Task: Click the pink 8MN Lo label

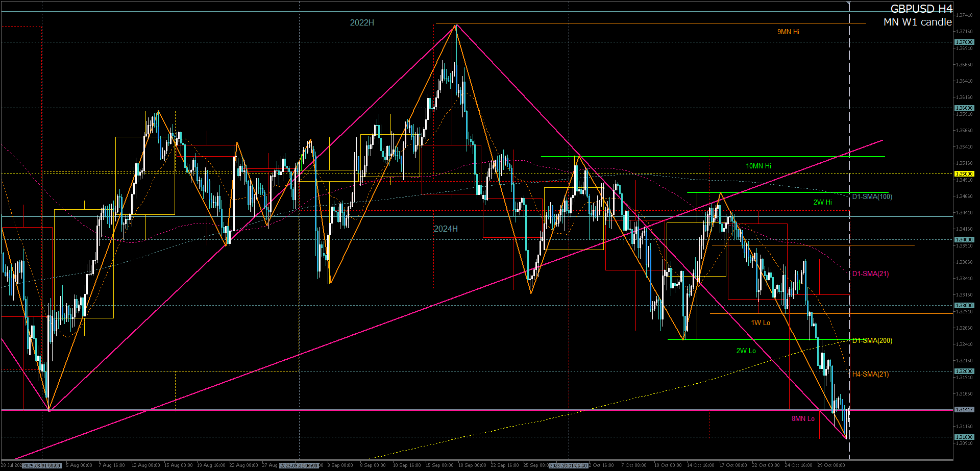Action: point(803,419)
